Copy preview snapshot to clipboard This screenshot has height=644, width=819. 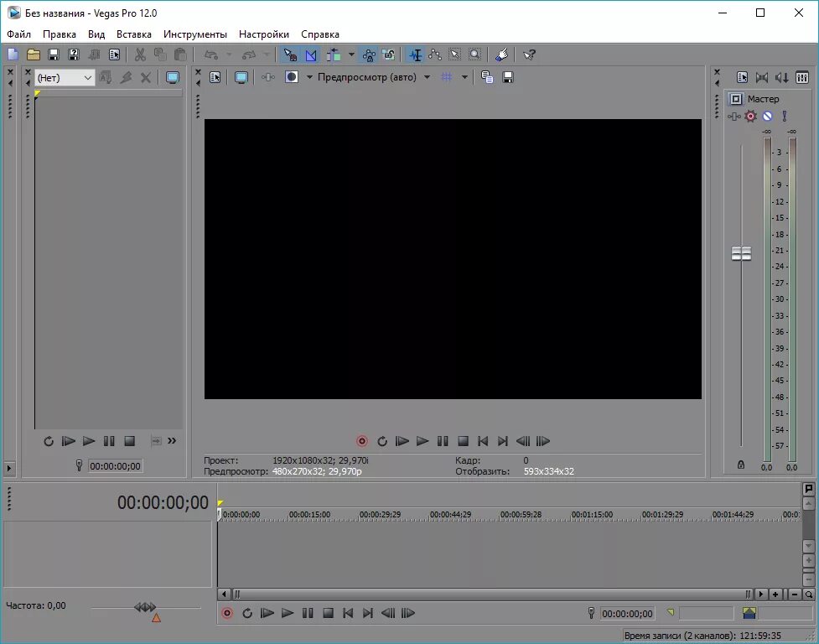pyautogui.click(x=487, y=76)
